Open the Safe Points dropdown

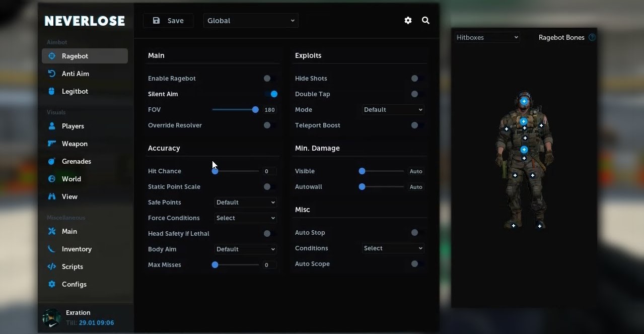[x=245, y=202]
